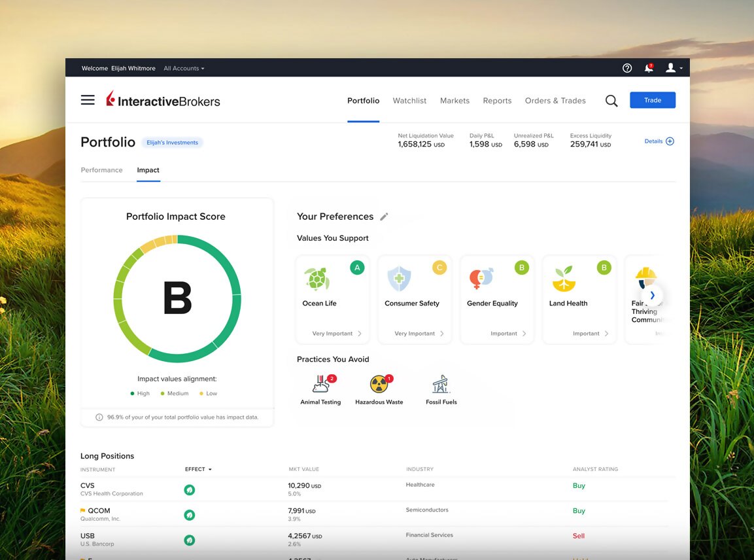This screenshot has height=560, width=754.
Task: Open the notifications bell
Action: (648, 68)
